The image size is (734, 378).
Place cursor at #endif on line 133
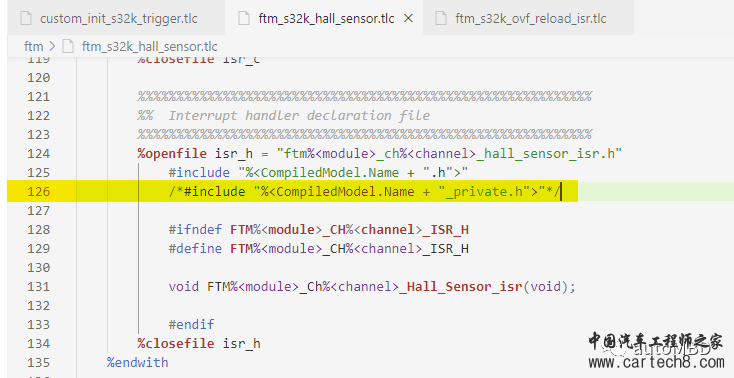(x=191, y=324)
